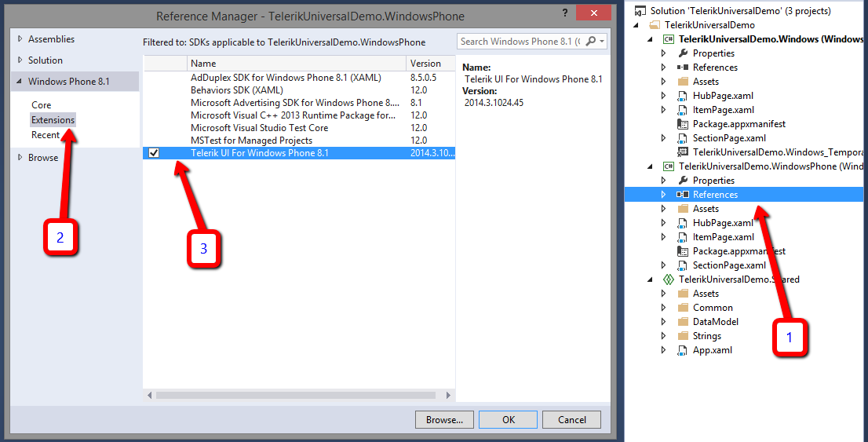The height and width of the screenshot is (442, 868).
Task: Click the Assets folder icon under TelerikUniversalDemo.WindowsPhone
Action: click(x=683, y=209)
